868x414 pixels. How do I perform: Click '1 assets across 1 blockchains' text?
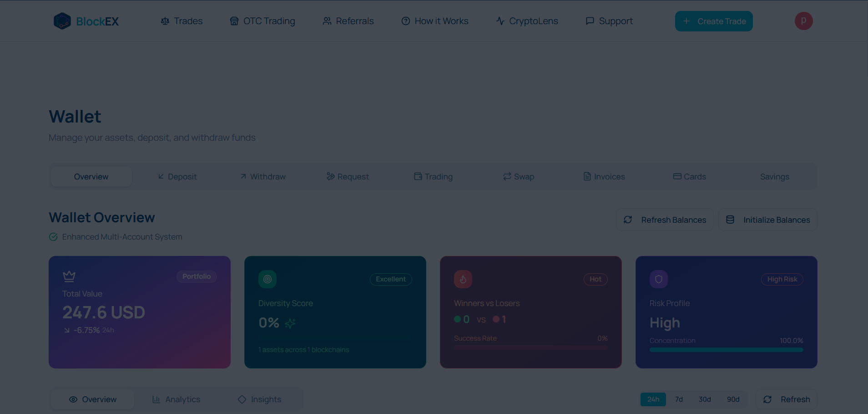pos(304,350)
